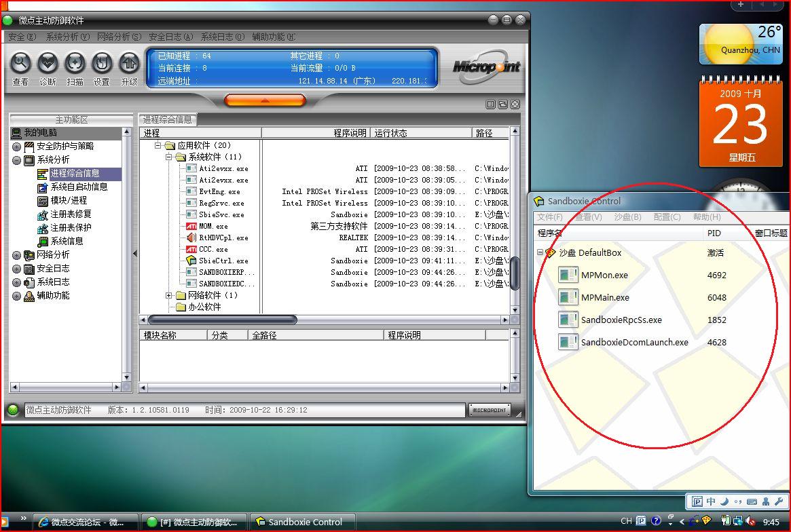
Task: Open the 系统分析(V) menu
Action: (68, 37)
